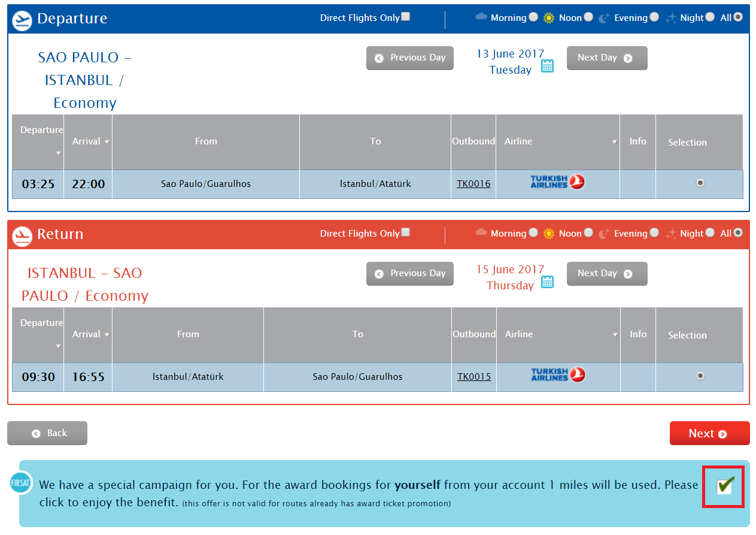756x535 pixels.
Task: Select Night filter for Return flights
Action: [710, 233]
